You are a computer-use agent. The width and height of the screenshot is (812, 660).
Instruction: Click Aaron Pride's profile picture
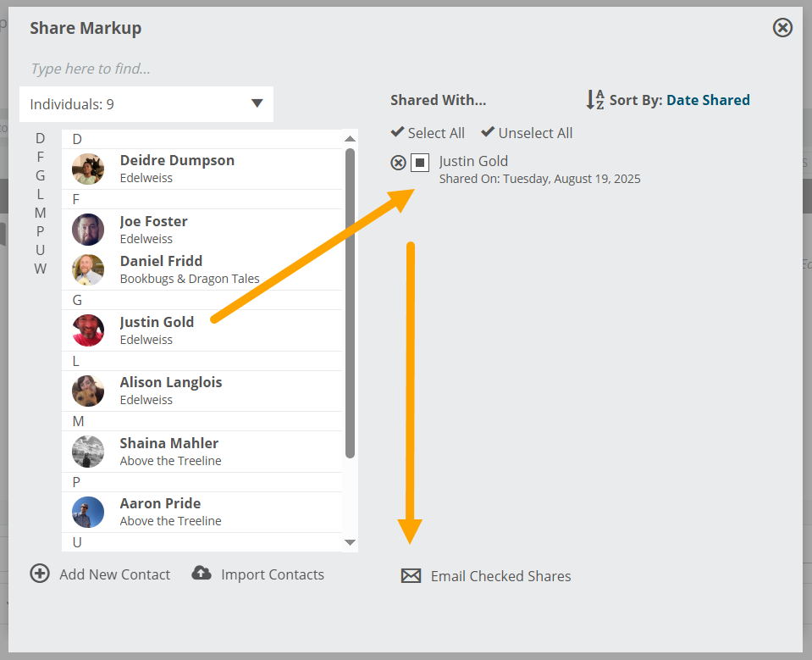[x=88, y=512]
